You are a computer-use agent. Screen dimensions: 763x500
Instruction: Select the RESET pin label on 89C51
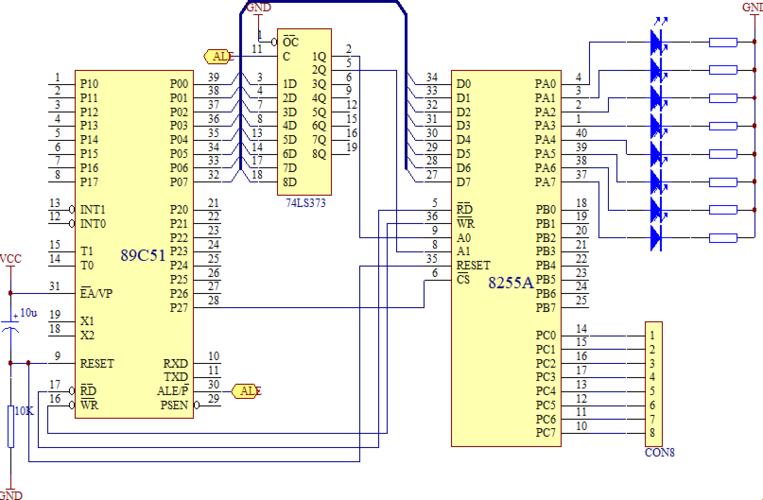[x=97, y=364]
